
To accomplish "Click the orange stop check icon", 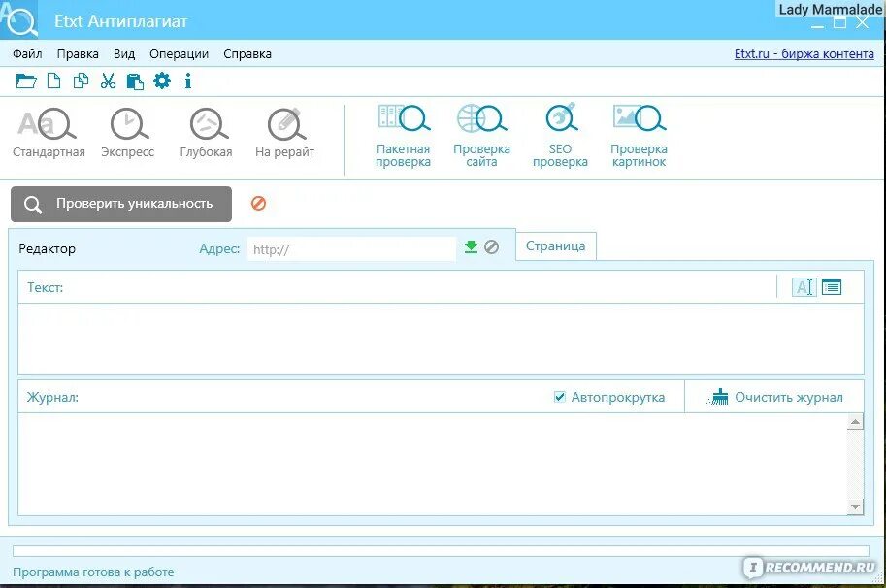I will pos(259,204).
